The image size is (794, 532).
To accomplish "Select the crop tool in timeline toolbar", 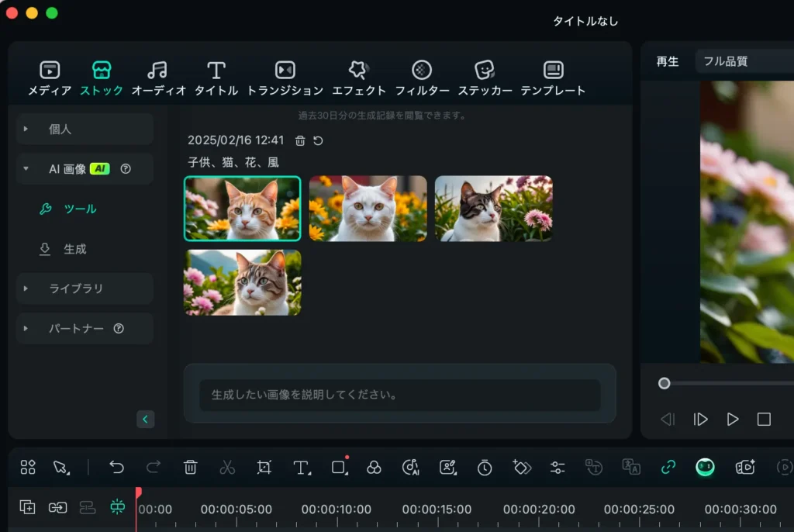I will tap(264, 467).
